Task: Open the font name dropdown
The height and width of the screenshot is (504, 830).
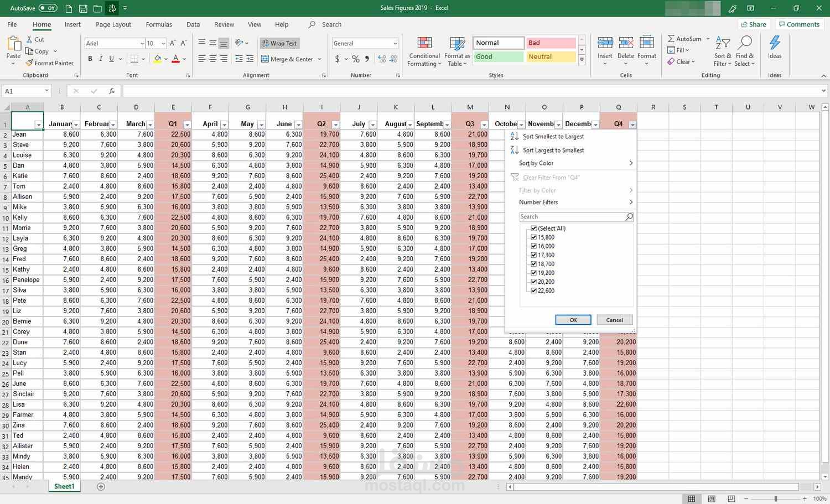Action: 142,43
